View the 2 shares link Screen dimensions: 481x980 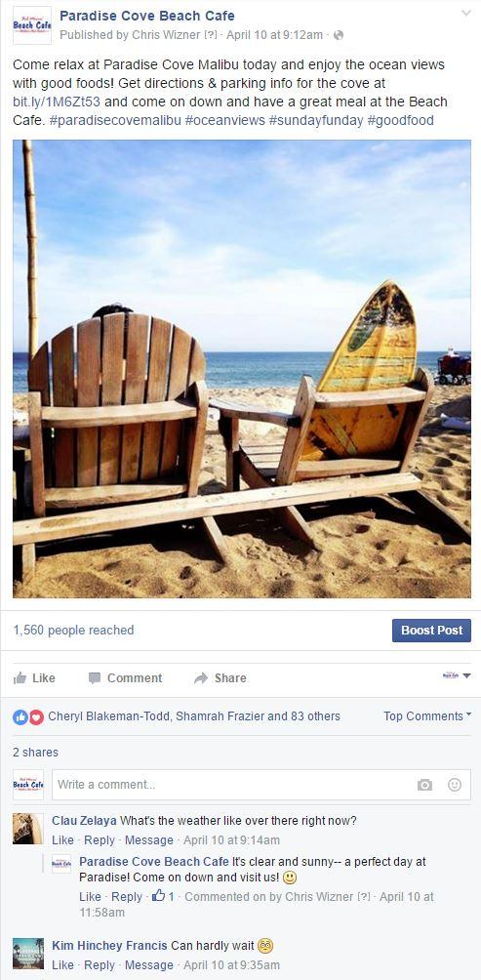click(35, 753)
